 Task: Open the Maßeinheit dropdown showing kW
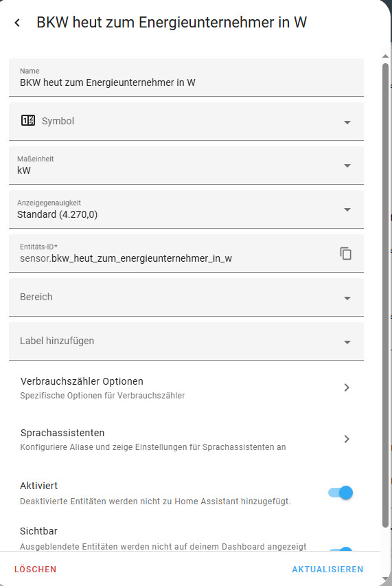pos(186,166)
